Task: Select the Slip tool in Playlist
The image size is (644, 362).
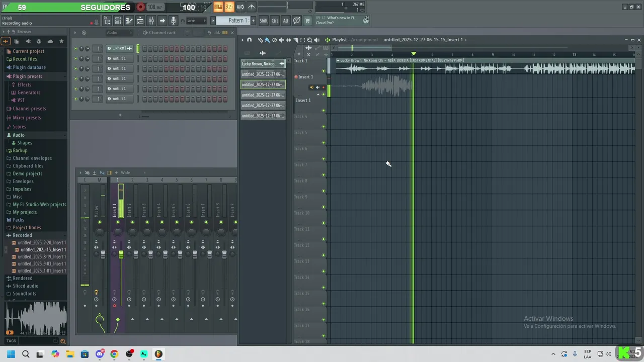Action: coord(288,40)
